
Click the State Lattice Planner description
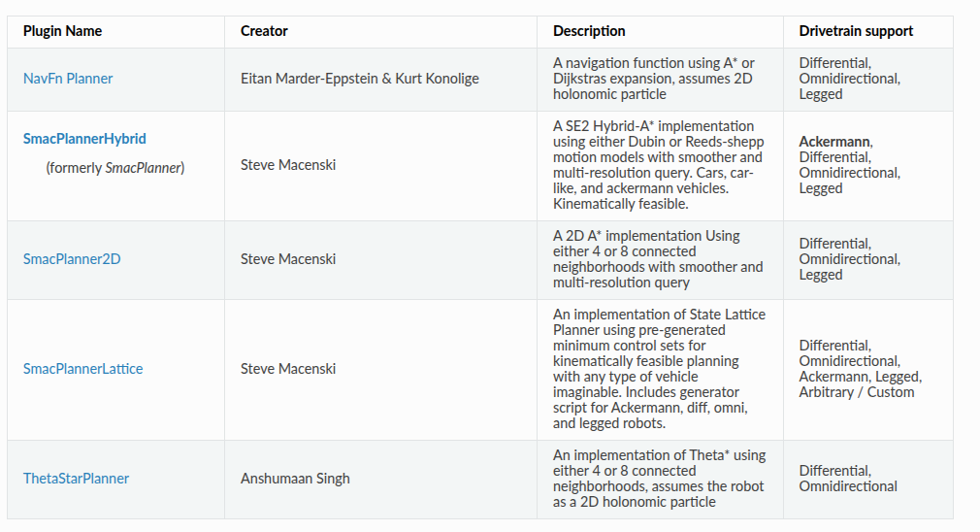pos(659,369)
